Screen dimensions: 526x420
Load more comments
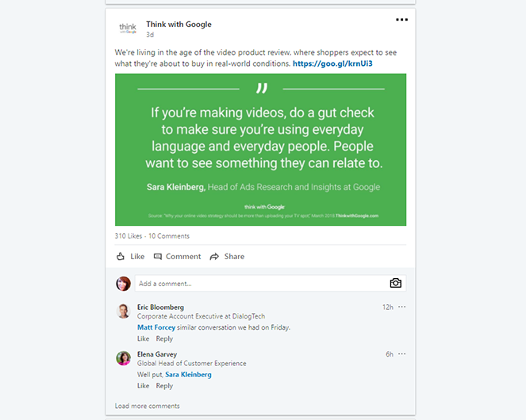coord(147,406)
